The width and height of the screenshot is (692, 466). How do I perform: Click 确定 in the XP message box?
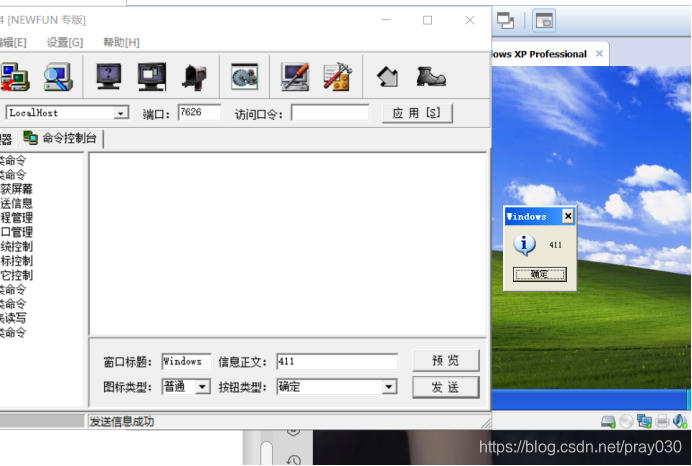(x=540, y=274)
